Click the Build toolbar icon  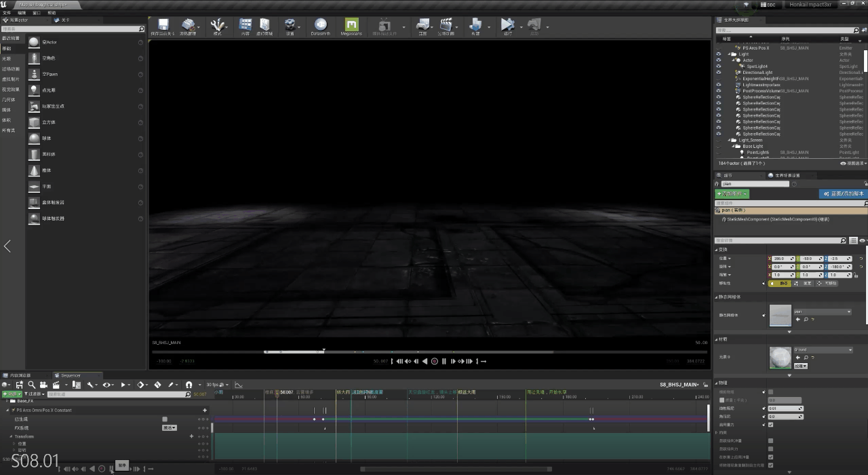[475, 25]
